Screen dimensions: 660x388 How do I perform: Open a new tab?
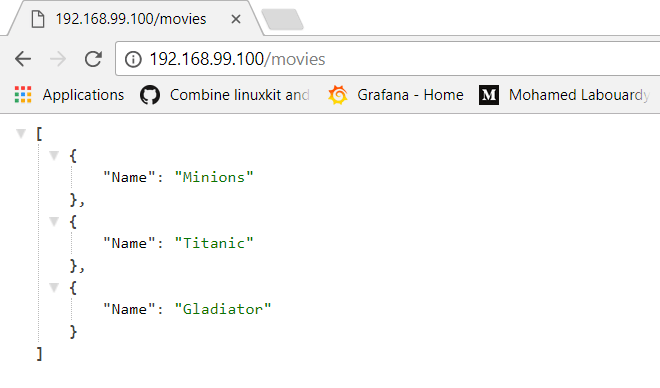282,19
